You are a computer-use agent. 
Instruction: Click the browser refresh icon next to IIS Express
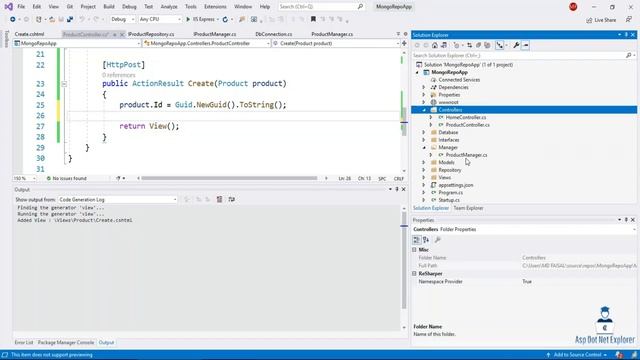225,19
